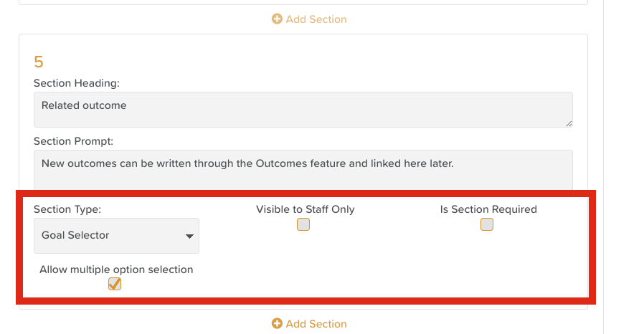Enable the Visible to Staff Only checkbox
Image resolution: width=644 pixels, height=334 pixels.
[x=303, y=225]
